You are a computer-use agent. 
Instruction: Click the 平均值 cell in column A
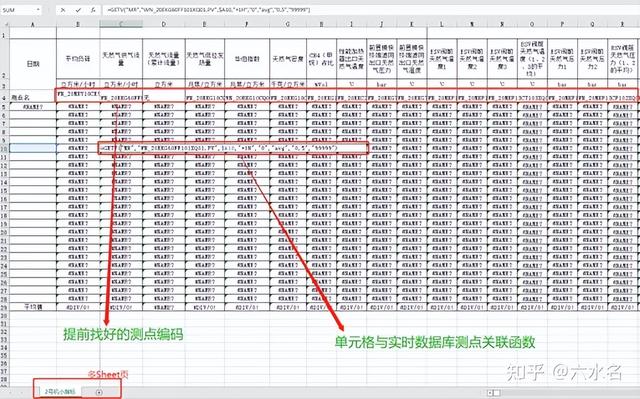[33, 307]
